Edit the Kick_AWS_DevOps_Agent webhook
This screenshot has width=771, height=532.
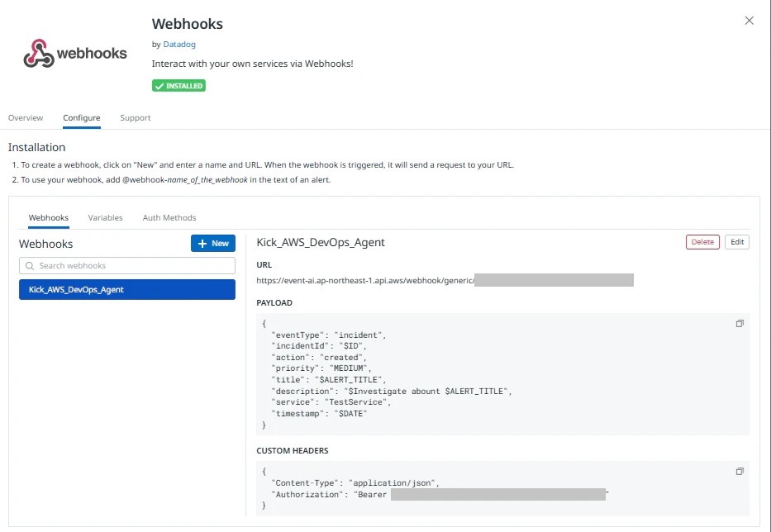737,242
